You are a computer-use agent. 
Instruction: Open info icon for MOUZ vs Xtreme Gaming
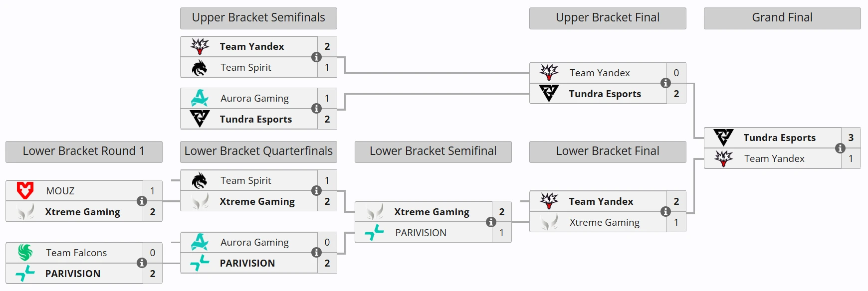click(142, 201)
